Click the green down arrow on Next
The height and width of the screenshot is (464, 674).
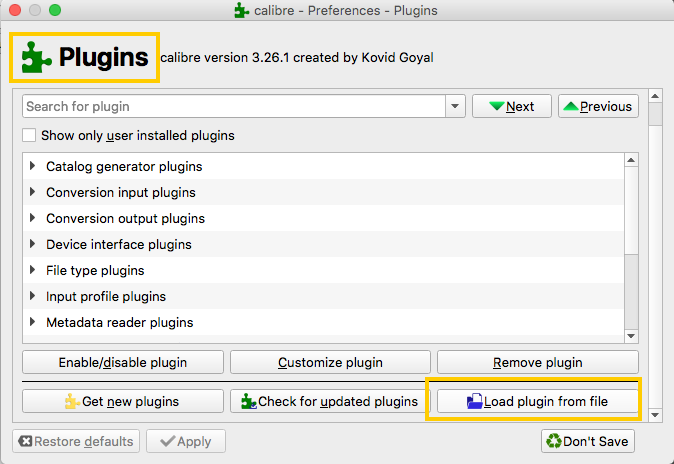coord(496,106)
